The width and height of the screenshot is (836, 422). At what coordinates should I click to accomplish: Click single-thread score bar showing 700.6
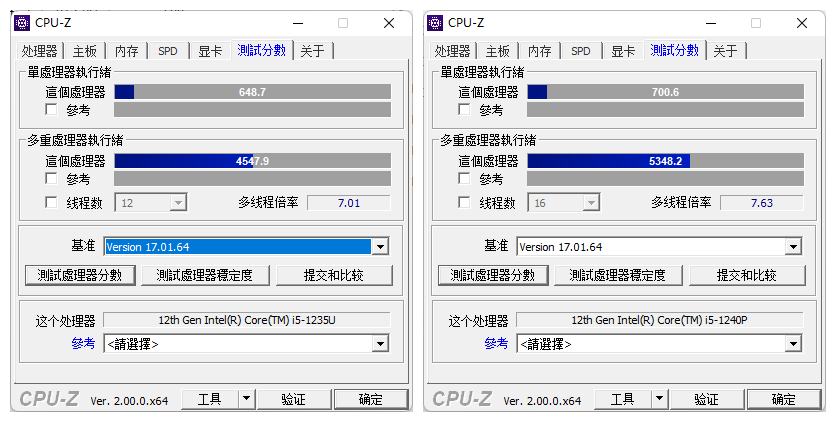pyautogui.click(x=665, y=92)
